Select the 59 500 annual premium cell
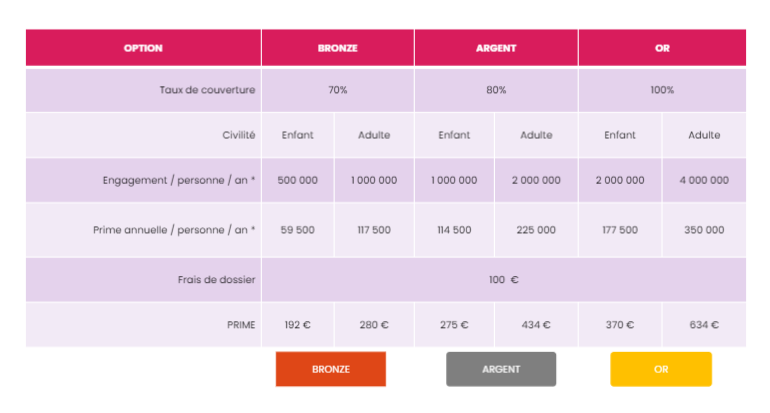Screen dimensions: 770x413 [298, 230]
